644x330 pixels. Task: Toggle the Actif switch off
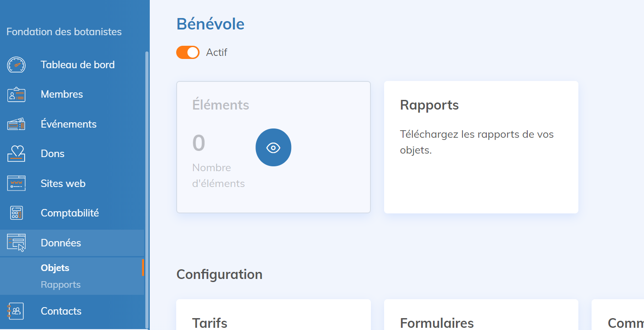coord(188,52)
